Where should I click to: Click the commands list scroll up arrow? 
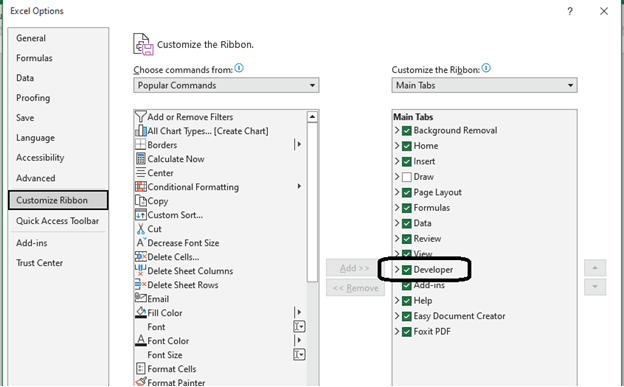pos(312,117)
